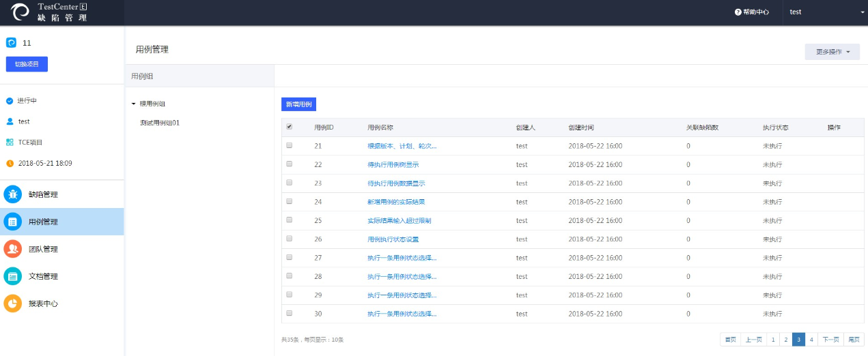Open the case name link for ID 30
The image size is (868, 356).
coord(402,314)
